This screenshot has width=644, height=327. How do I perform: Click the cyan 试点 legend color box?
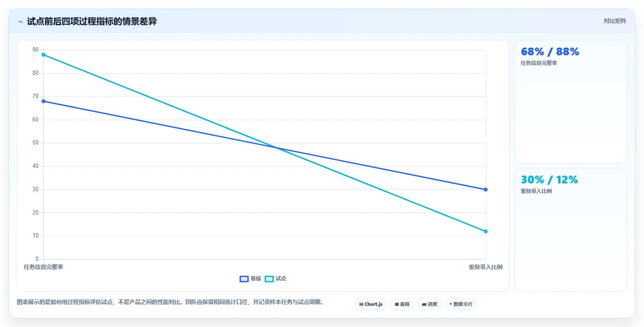(269, 279)
